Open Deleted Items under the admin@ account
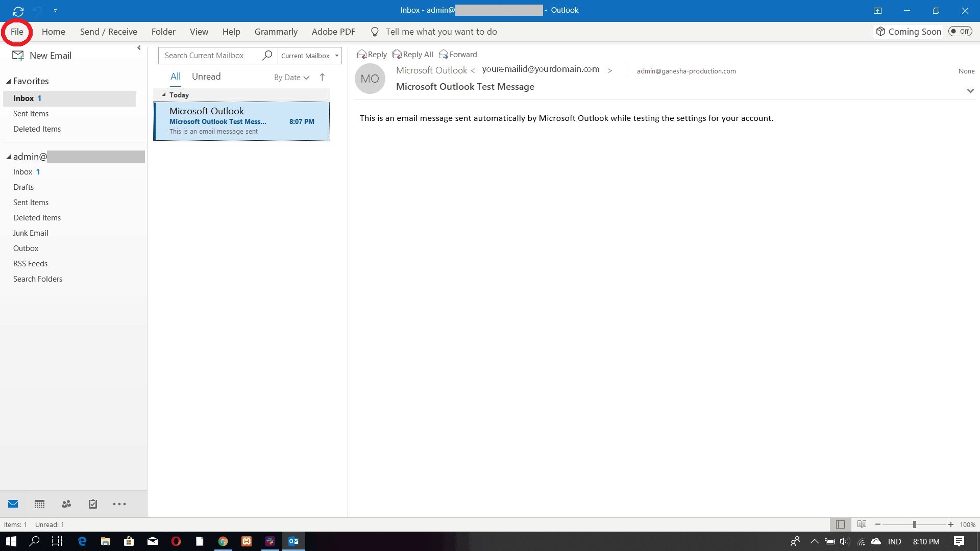The image size is (980, 551). pyautogui.click(x=37, y=218)
